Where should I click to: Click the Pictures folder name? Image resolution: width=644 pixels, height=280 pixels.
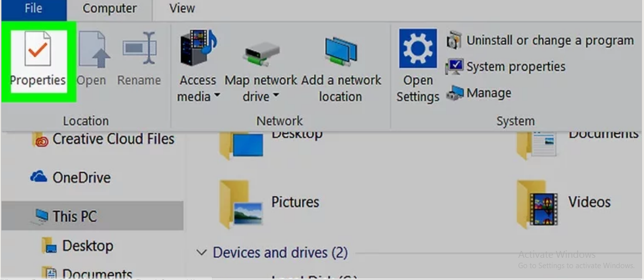[295, 202]
